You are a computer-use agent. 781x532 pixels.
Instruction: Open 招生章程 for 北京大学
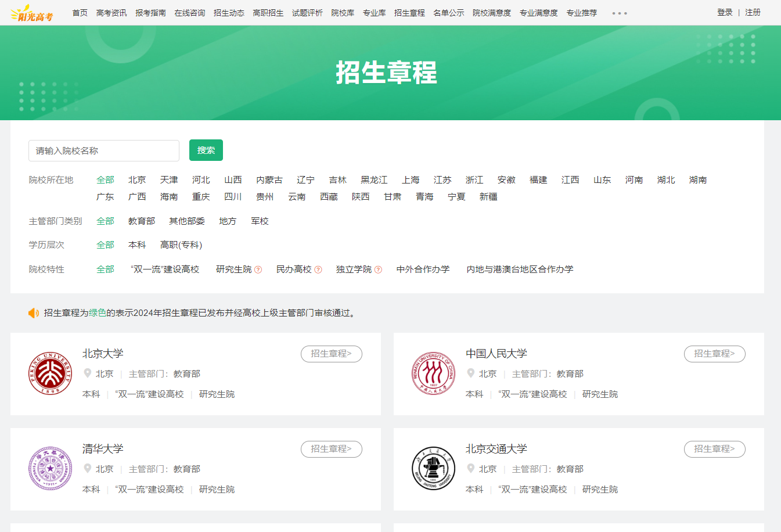(331, 354)
